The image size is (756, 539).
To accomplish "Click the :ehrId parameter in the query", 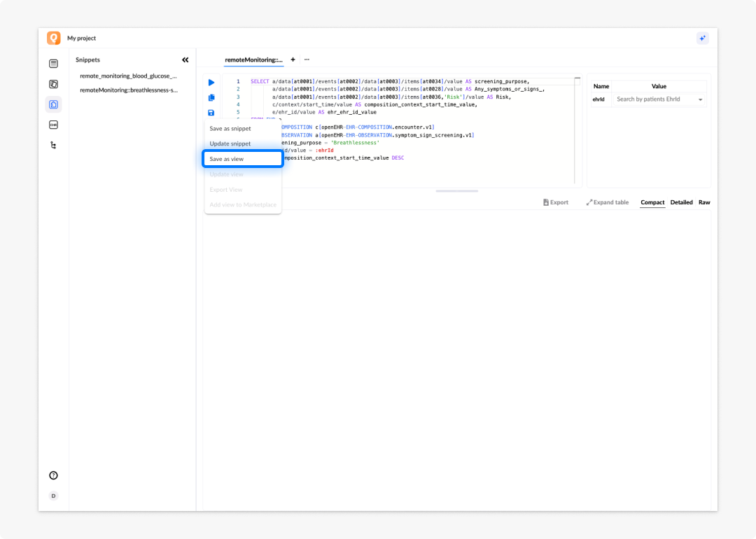I will 325,150.
